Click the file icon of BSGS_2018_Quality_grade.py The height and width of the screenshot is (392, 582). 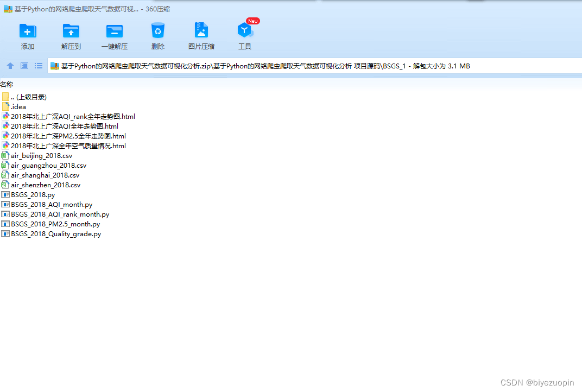5,233
